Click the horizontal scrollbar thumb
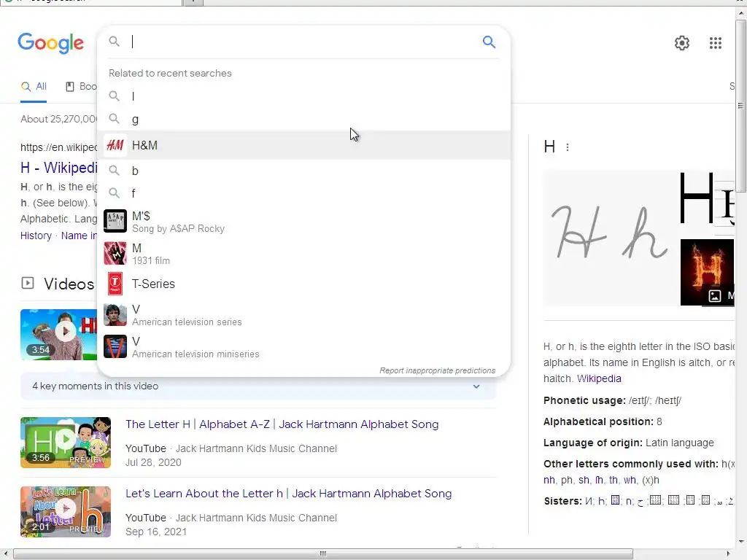 (323, 554)
